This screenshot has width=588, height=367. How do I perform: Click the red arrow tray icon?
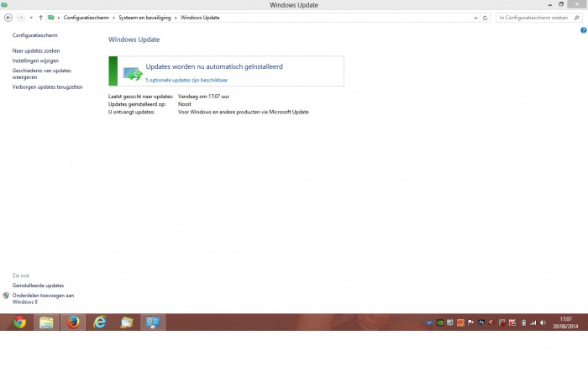click(x=491, y=322)
